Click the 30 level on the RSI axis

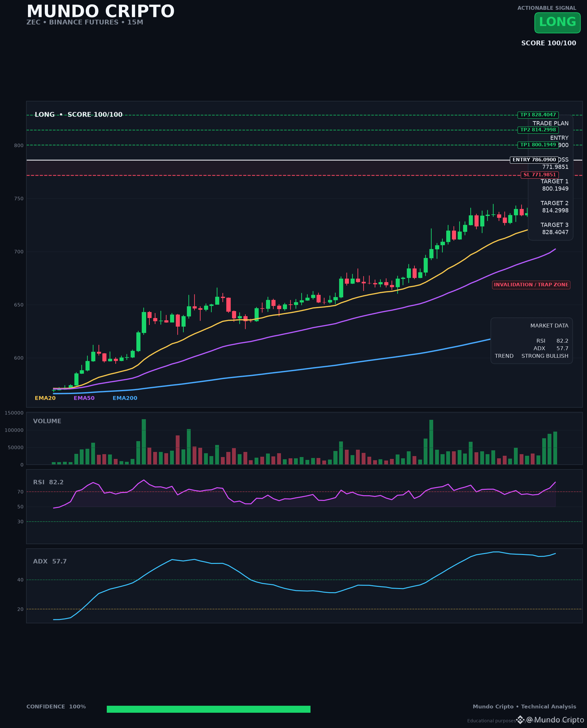pyautogui.click(x=21, y=522)
